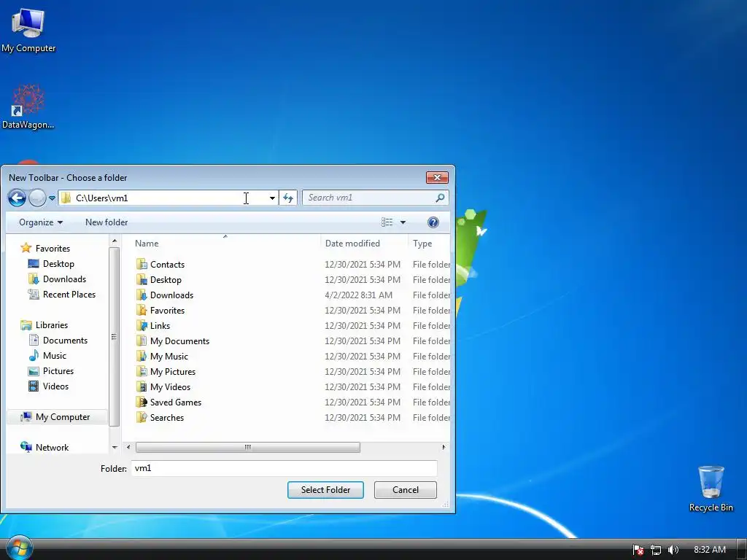Sort by the Date modified column
This screenshot has height=560, width=747.
(x=352, y=244)
